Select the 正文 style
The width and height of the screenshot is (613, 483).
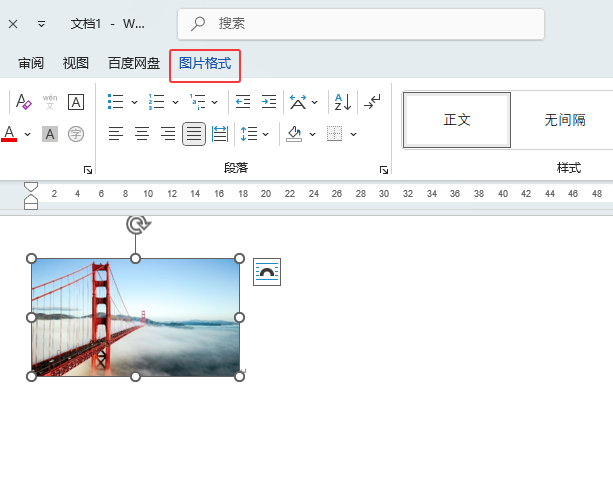click(457, 120)
